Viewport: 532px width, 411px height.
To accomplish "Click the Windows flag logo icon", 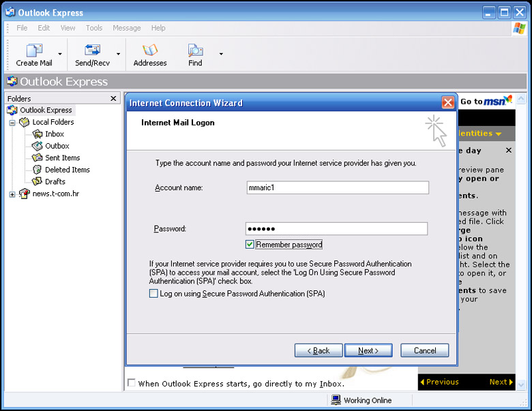I will (x=519, y=29).
